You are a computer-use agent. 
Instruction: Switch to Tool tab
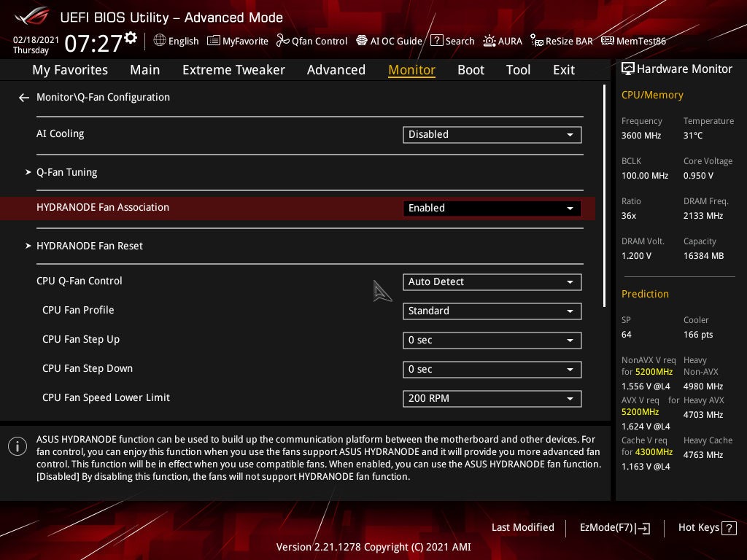[518, 70]
